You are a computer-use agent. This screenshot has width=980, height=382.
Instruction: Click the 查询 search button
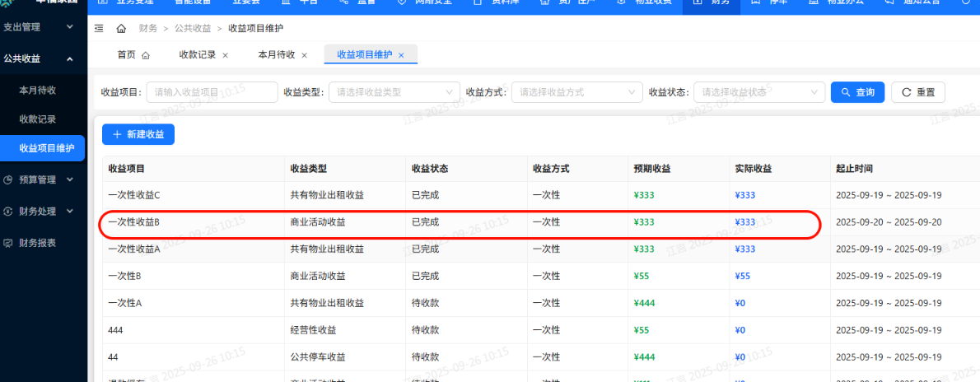tap(858, 92)
